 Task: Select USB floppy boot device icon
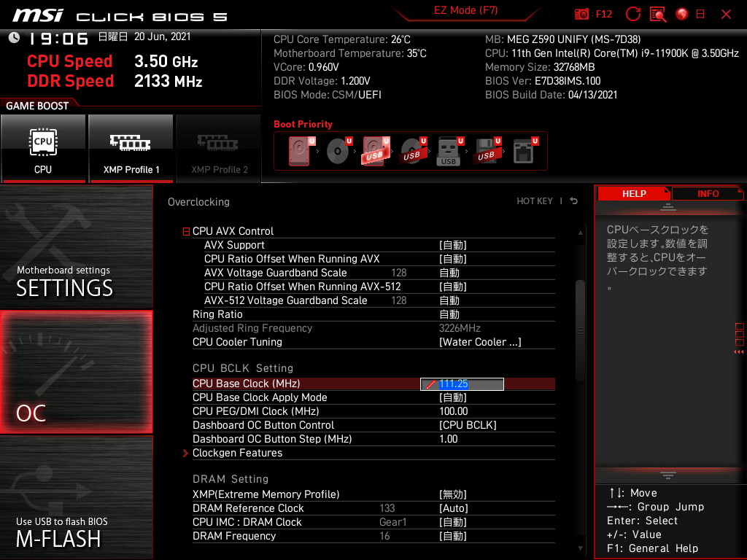pos(487,151)
